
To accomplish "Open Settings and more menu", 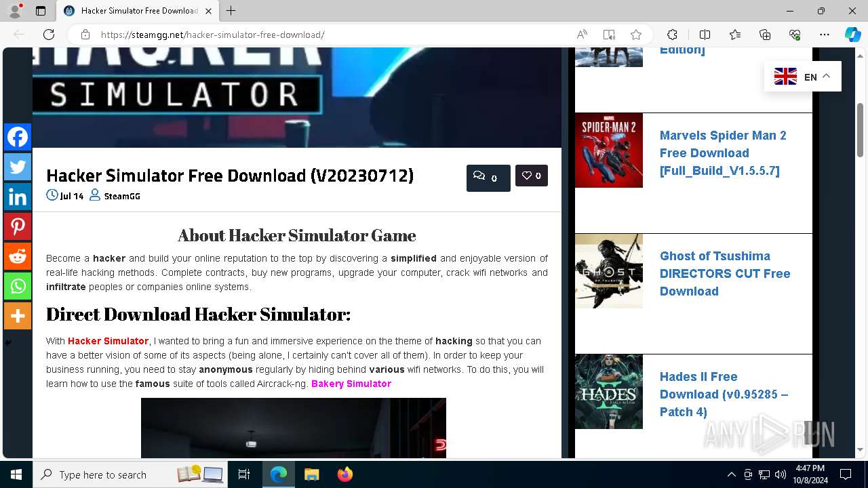I will 825,35.
